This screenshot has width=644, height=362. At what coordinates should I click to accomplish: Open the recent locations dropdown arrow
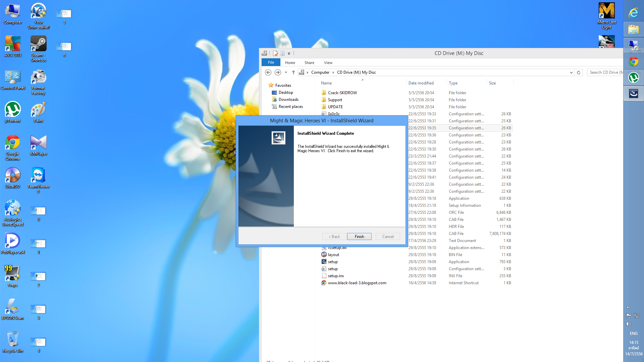click(x=286, y=72)
